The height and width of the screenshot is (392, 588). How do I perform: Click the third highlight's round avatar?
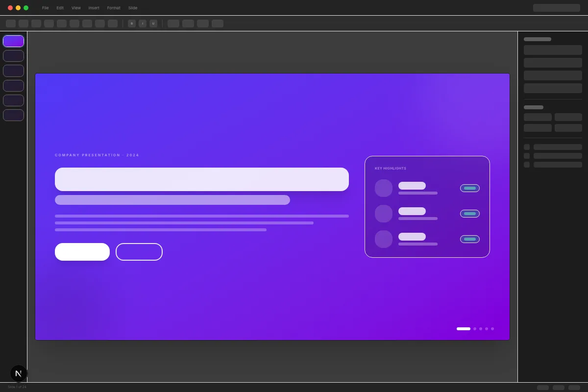pos(384,239)
